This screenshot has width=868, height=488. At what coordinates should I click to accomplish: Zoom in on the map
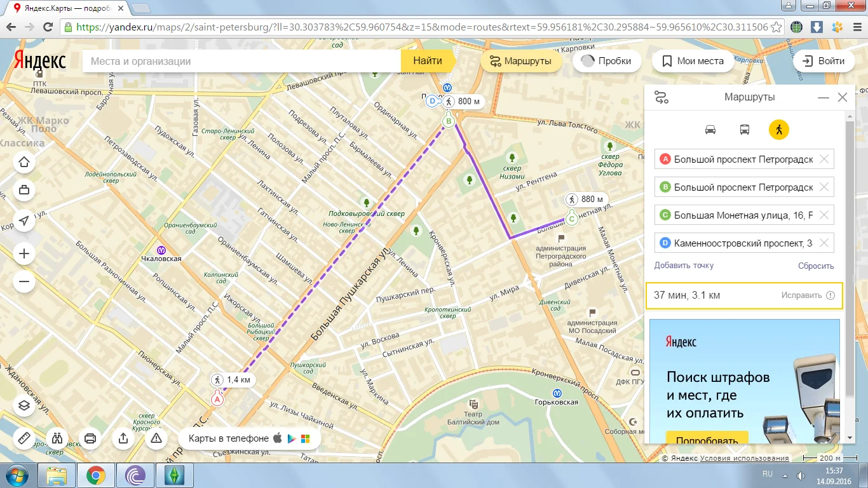[x=24, y=254]
